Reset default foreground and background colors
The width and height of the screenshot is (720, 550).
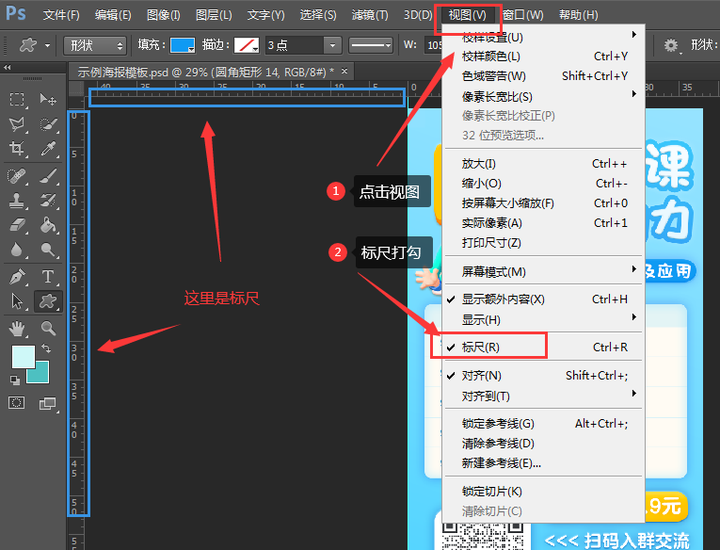click(x=15, y=380)
